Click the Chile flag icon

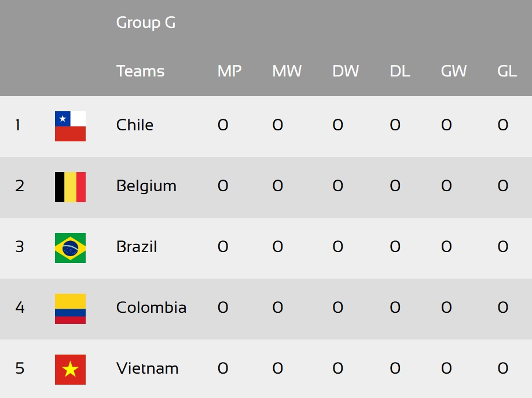[x=70, y=126]
